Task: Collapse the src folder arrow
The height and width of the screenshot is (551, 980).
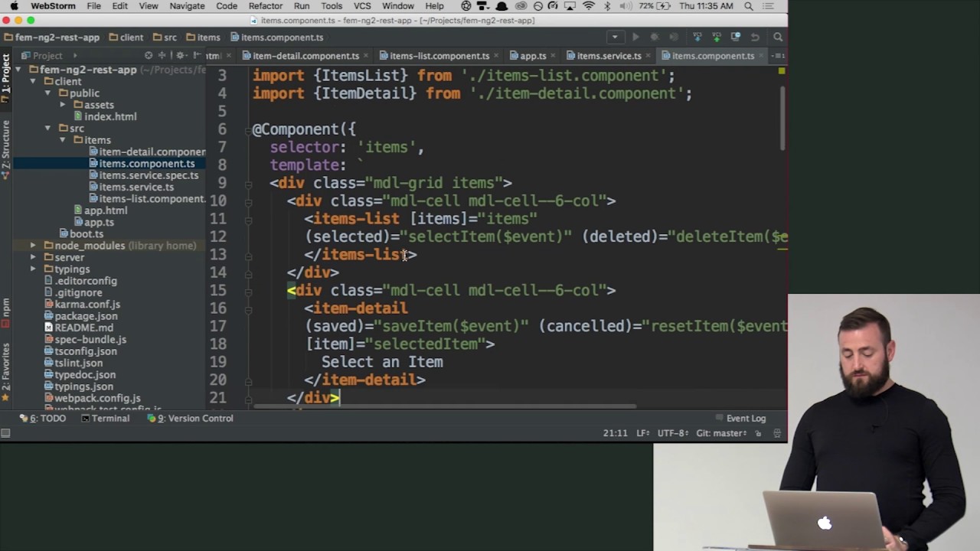Action: tap(47, 129)
